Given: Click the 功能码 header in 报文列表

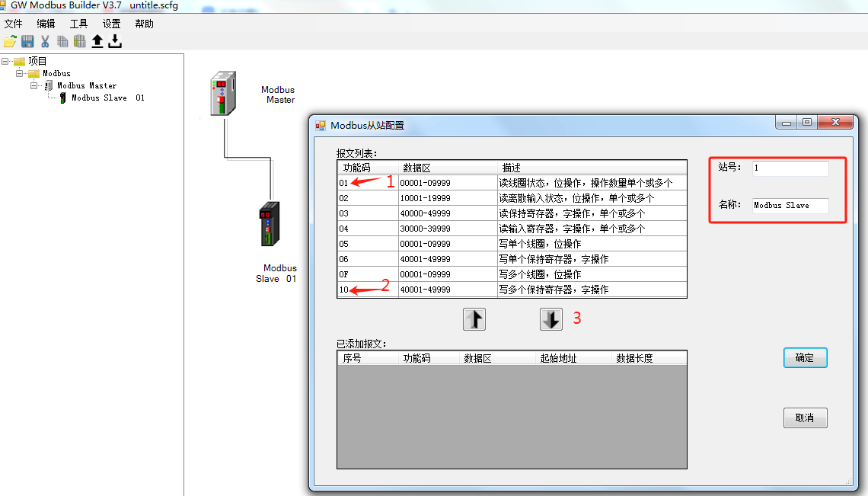Looking at the screenshot, I should pos(368,168).
